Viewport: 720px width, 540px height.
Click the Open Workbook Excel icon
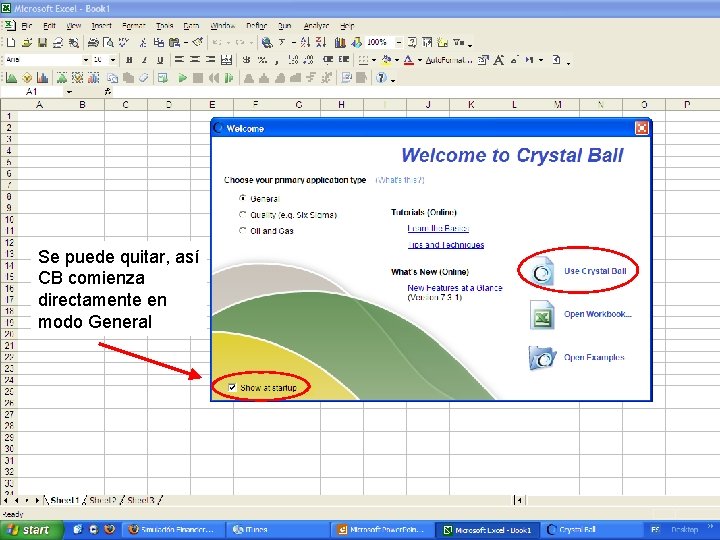542,315
